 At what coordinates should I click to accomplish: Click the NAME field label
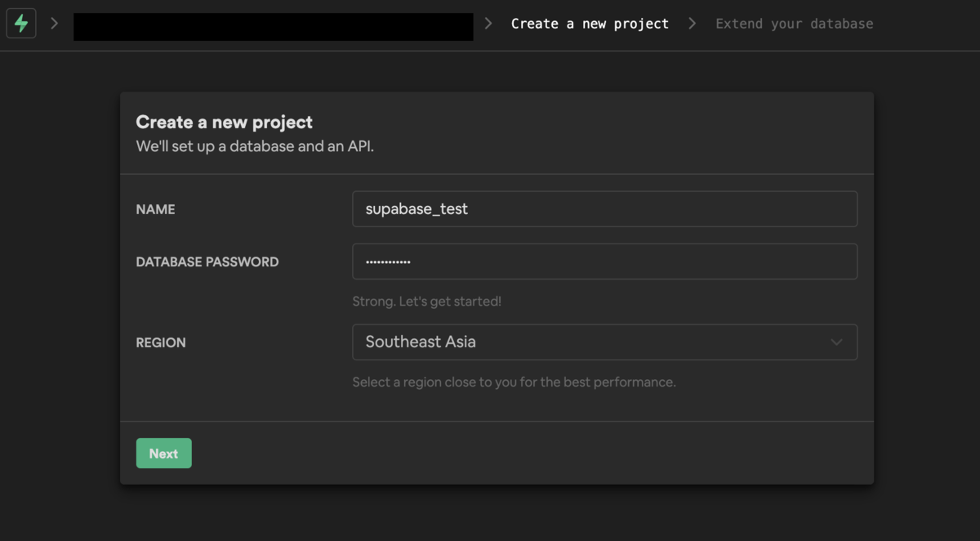point(155,209)
